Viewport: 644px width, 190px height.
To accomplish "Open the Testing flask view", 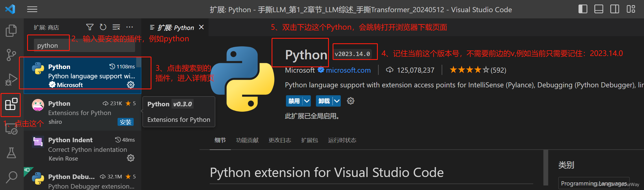I will click(11, 153).
